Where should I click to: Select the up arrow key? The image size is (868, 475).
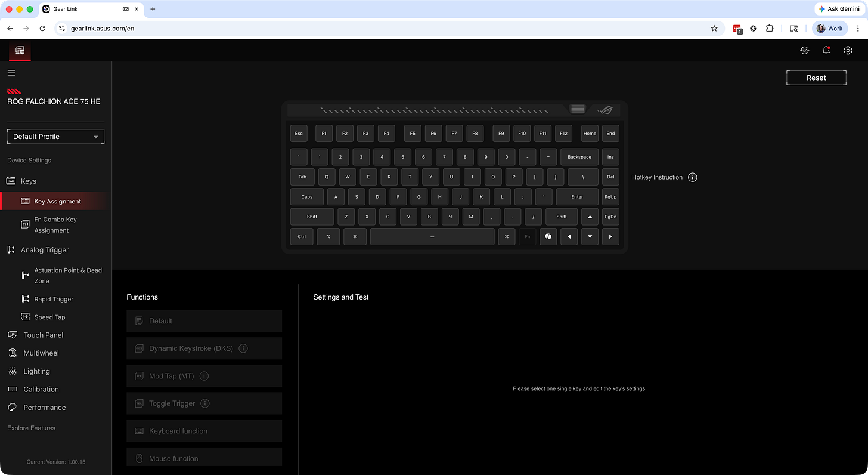590,217
